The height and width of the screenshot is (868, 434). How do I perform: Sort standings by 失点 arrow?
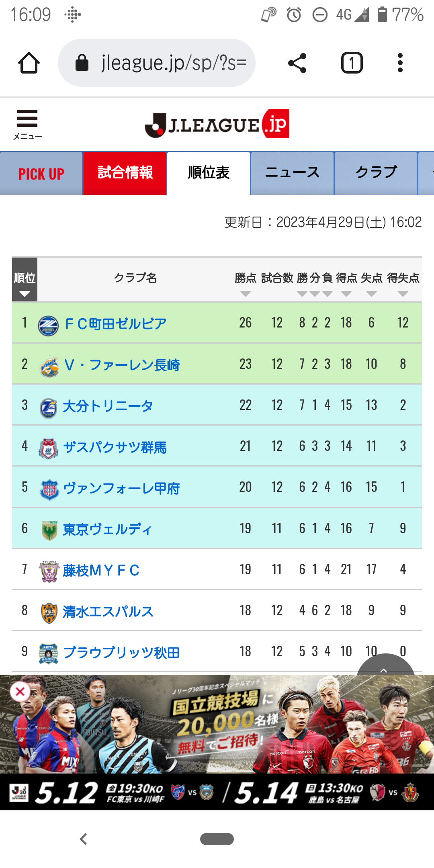372,294
